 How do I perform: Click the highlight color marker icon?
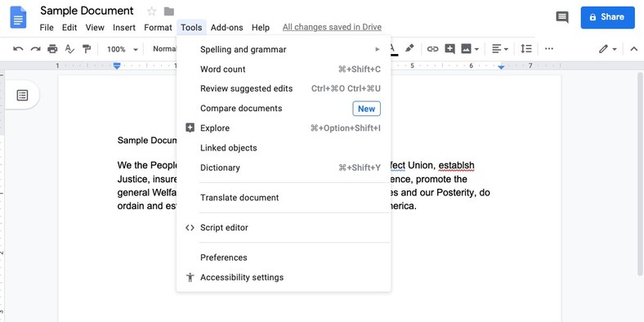(x=409, y=49)
